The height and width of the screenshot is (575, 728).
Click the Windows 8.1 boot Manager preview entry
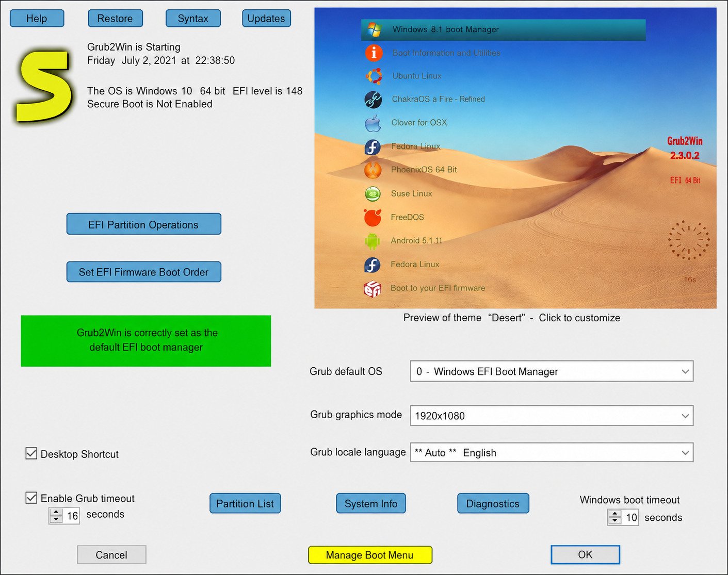(x=503, y=29)
